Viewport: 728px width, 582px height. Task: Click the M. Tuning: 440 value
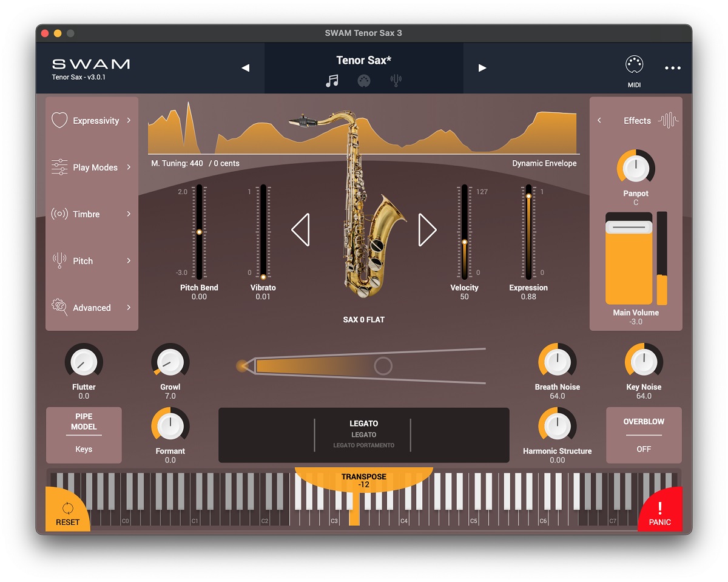[x=177, y=163]
